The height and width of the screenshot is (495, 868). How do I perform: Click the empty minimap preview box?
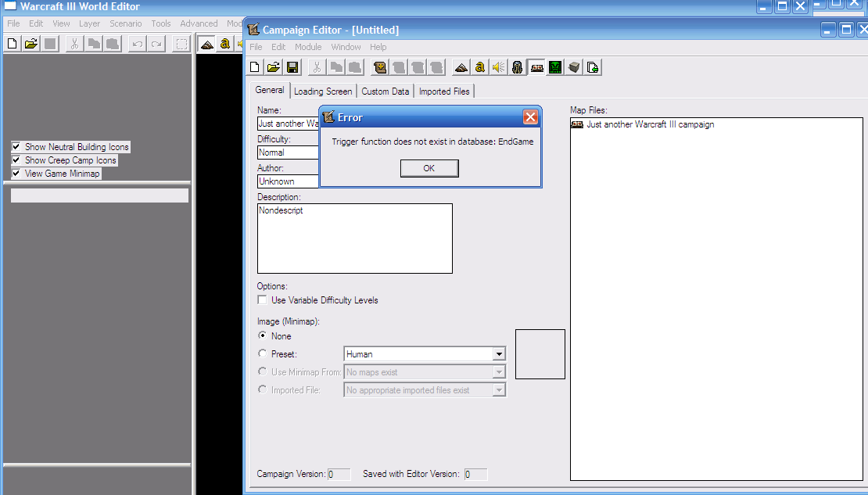pyautogui.click(x=540, y=354)
